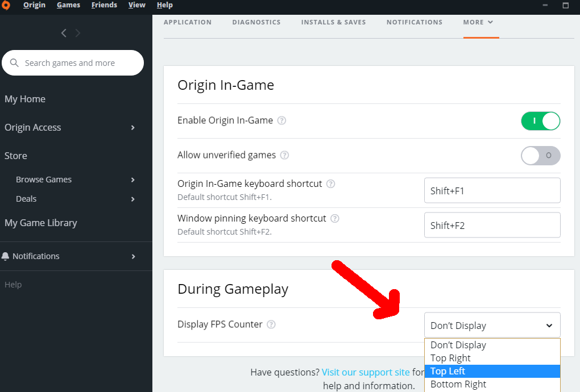Open Notifications in the sidebar
The width and height of the screenshot is (580, 392).
36,256
